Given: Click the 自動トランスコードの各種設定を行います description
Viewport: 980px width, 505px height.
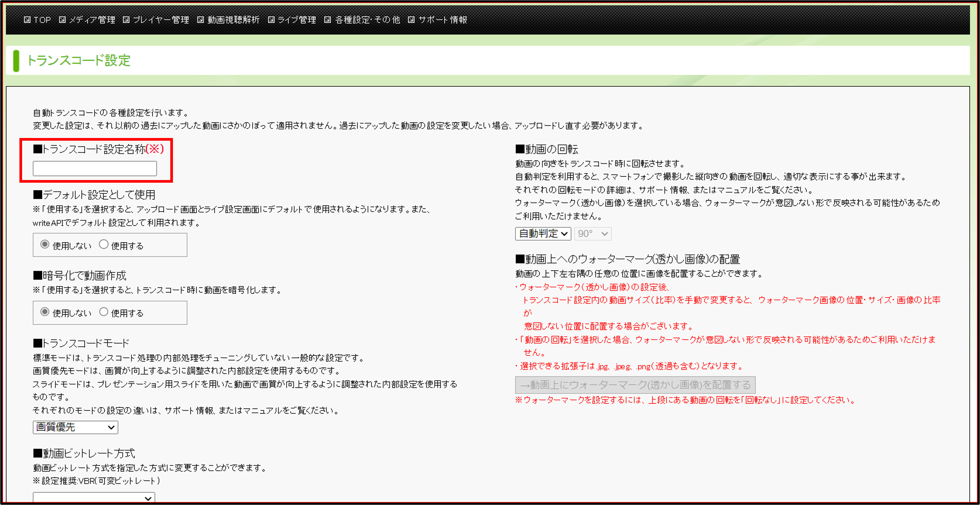Looking at the screenshot, I should [111, 112].
